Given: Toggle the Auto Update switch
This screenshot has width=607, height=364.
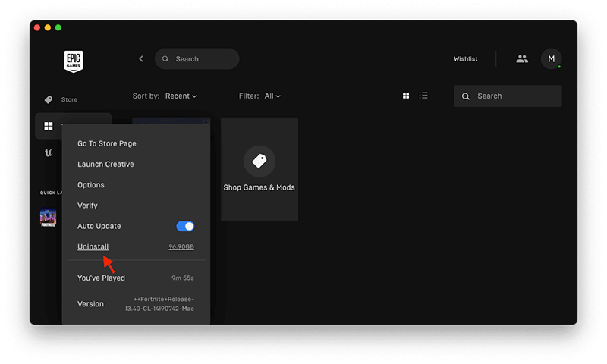Looking at the screenshot, I should pos(185,226).
